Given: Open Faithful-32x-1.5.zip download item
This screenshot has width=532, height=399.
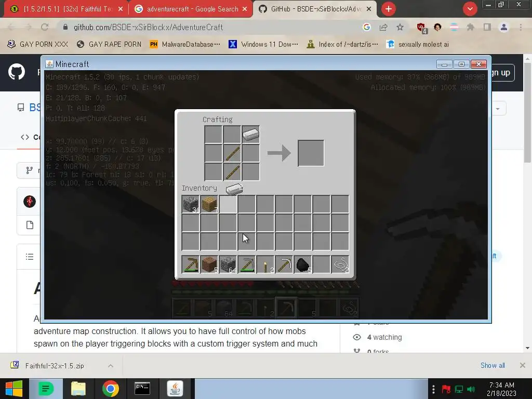Looking at the screenshot, I should click(54, 365).
